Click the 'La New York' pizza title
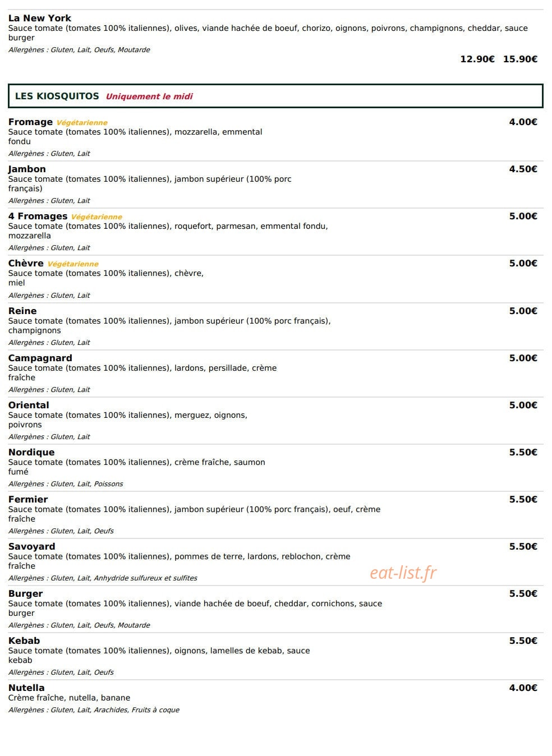 (x=40, y=18)
